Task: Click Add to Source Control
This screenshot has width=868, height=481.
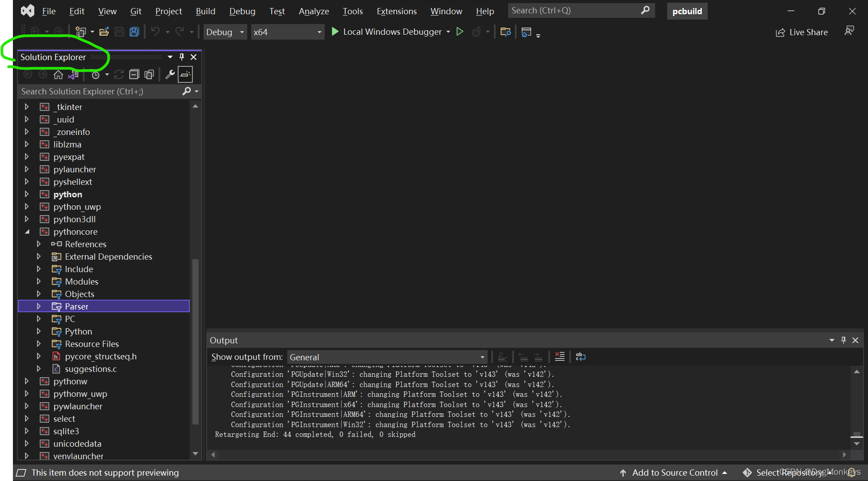Action: (x=674, y=473)
